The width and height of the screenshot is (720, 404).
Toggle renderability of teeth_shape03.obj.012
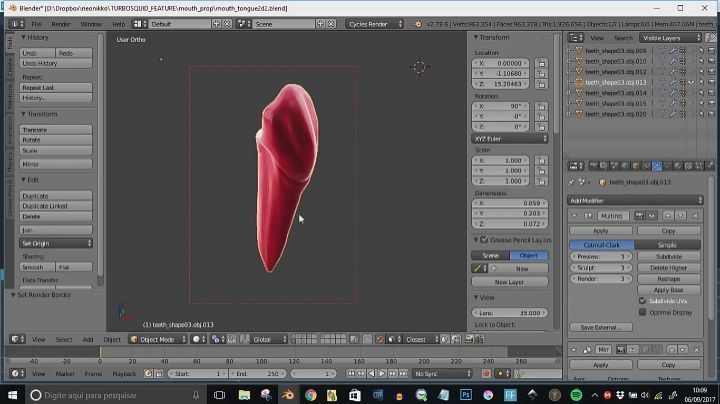point(712,72)
